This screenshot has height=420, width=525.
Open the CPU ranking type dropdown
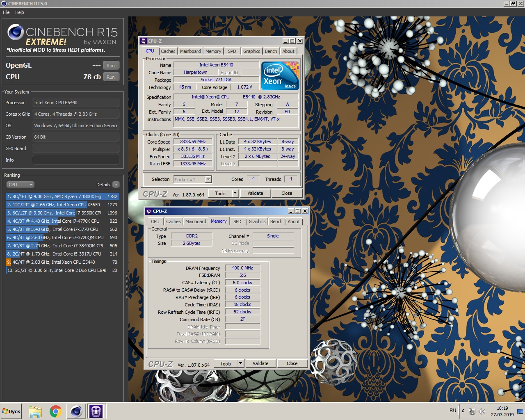pos(20,185)
